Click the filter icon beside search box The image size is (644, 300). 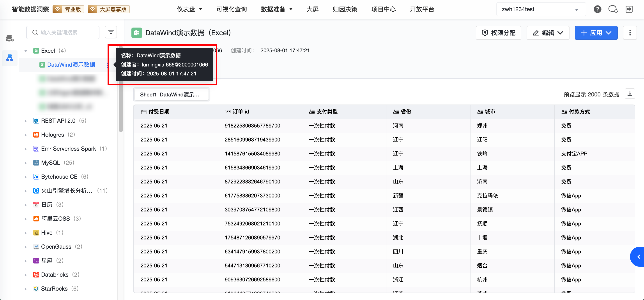[x=111, y=32]
